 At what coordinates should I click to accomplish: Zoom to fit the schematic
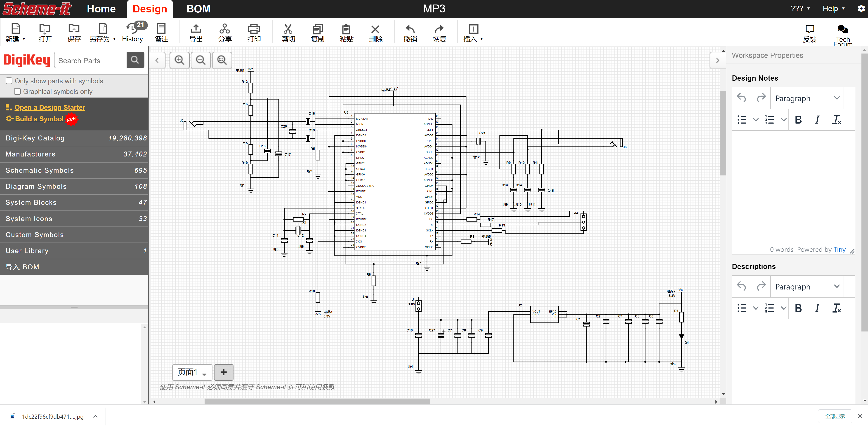tap(222, 60)
